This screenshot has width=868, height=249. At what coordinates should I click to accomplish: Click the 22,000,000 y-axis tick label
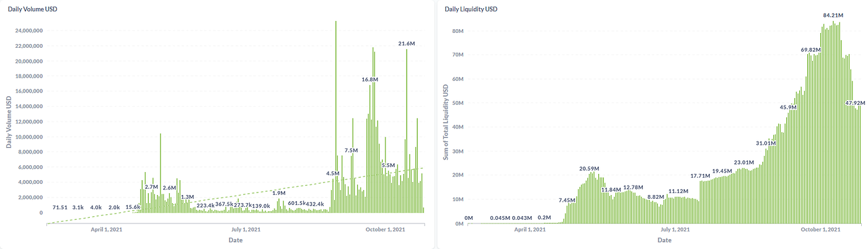pos(29,46)
